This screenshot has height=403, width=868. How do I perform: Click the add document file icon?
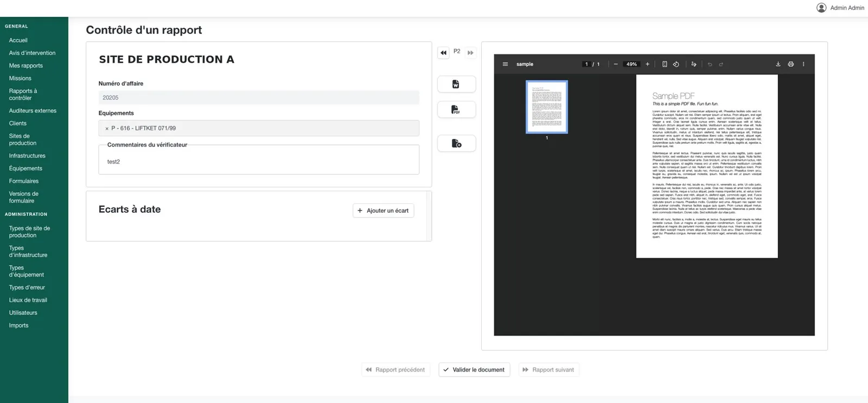(456, 143)
